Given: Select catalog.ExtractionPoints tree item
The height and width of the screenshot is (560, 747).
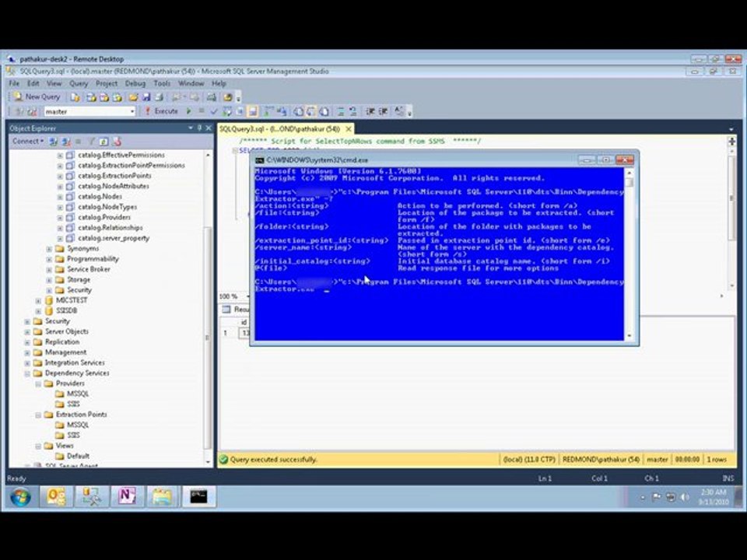Looking at the screenshot, I should click(x=114, y=176).
